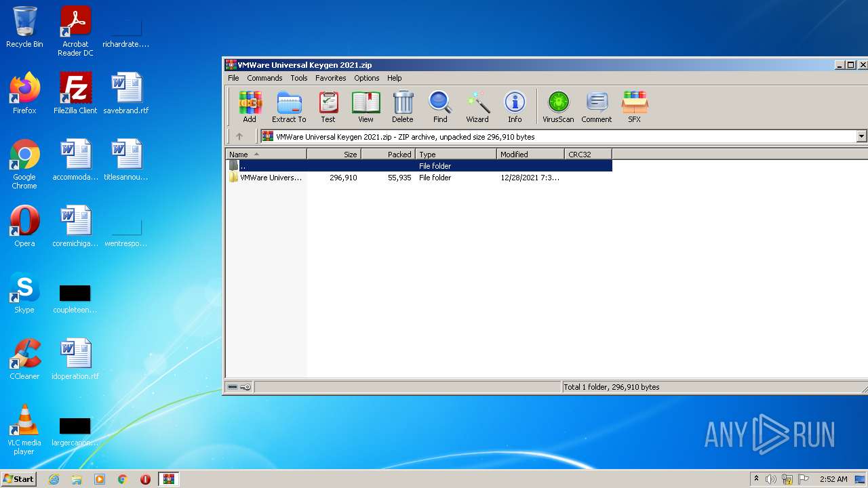The width and height of the screenshot is (868, 488).
Task: Open the Favorites menu
Action: pos(331,78)
